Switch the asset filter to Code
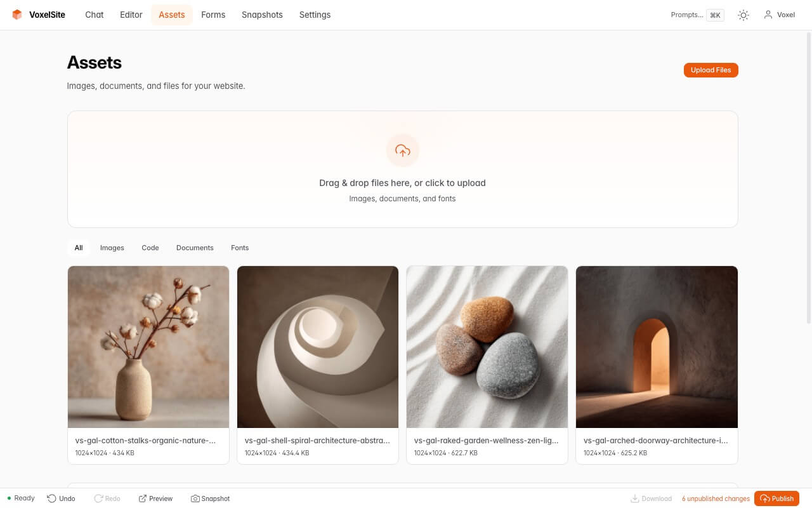 (150, 248)
